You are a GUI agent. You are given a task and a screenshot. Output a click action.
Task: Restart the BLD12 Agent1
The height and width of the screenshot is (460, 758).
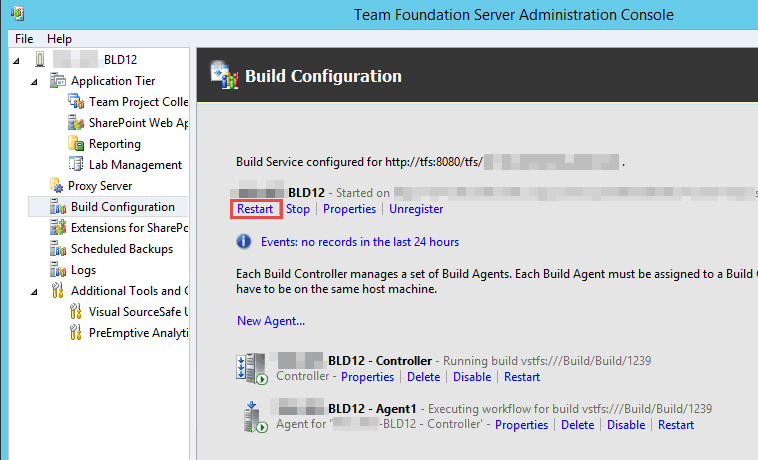click(x=676, y=425)
